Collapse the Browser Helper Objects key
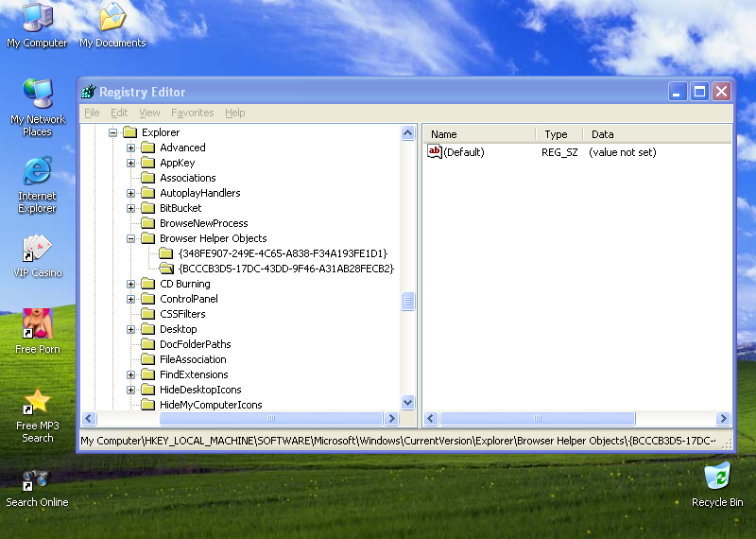Viewport: 756px width, 539px height. [131, 238]
